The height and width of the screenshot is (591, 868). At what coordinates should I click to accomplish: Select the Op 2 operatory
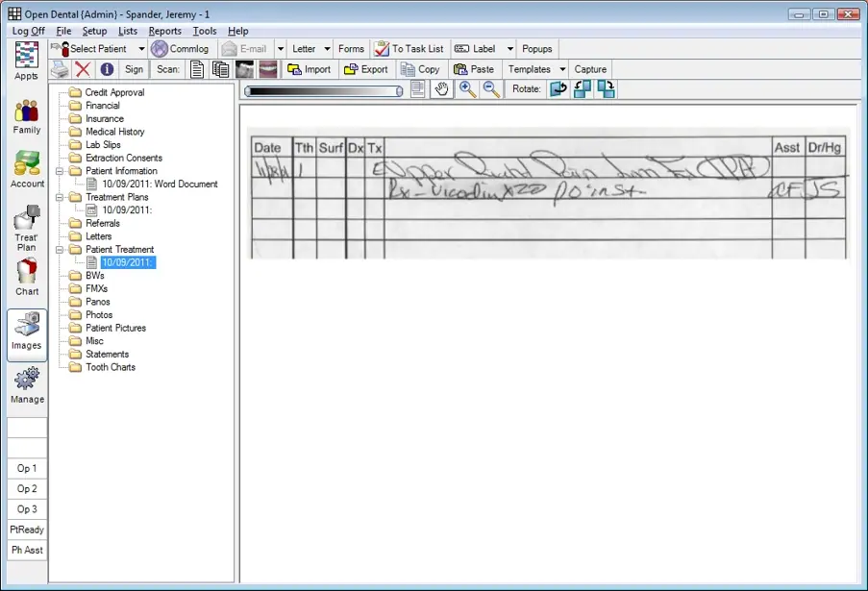(x=26, y=488)
